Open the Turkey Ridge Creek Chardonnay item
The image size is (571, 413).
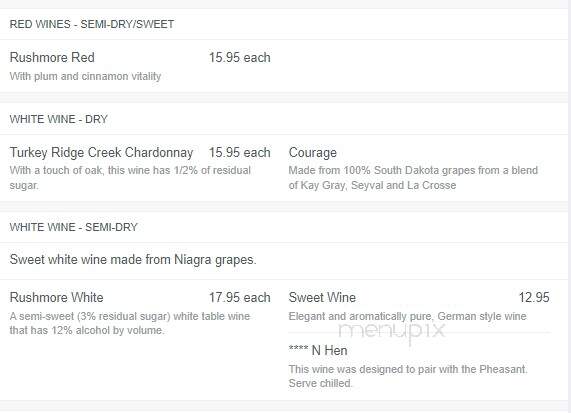click(x=101, y=153)
